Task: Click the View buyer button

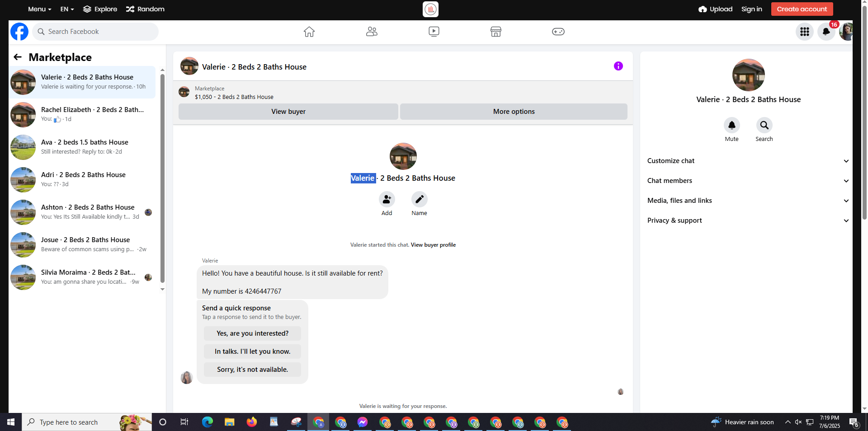Action: [x=288, y=112]
